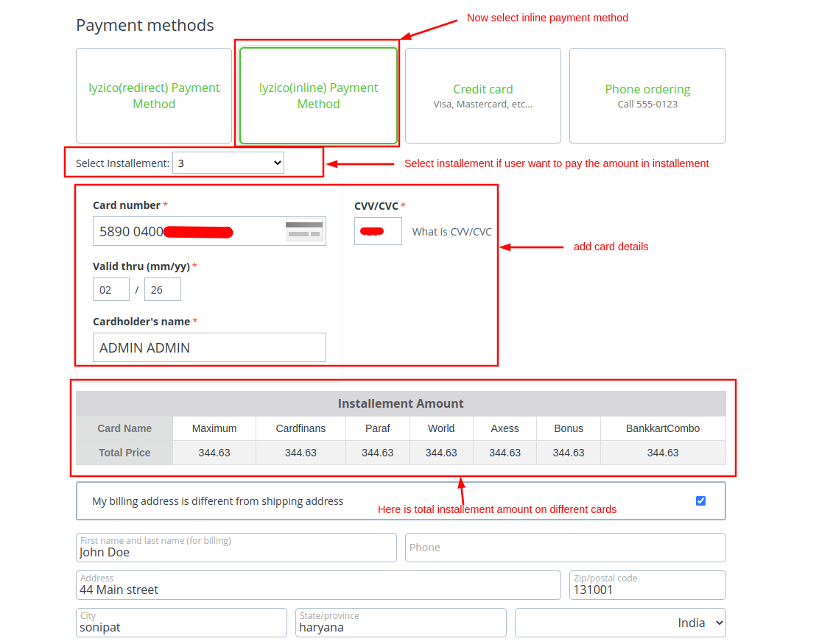Click the Installement Amount table header
Viewport: 833px width, 644px height.
(x=401, y=403)
